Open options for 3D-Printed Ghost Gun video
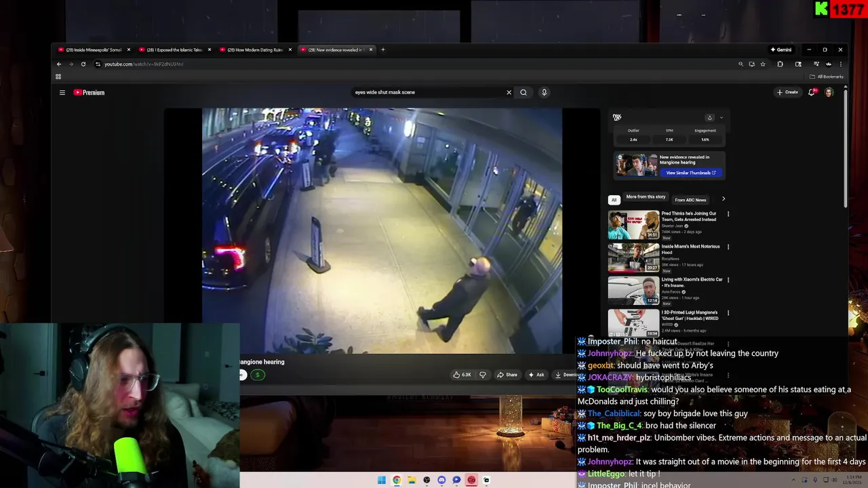This screenshot has height=488, width=868. 728,313
